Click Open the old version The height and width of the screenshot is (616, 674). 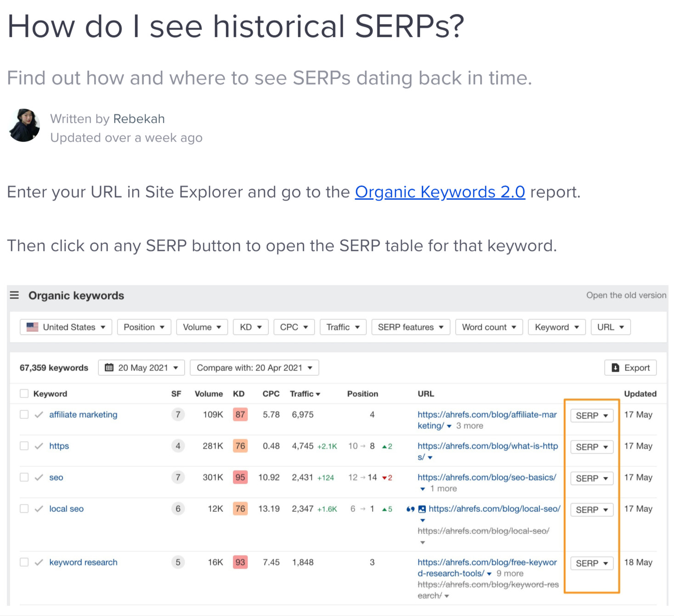pyautogui.click(x=626, y=295)
